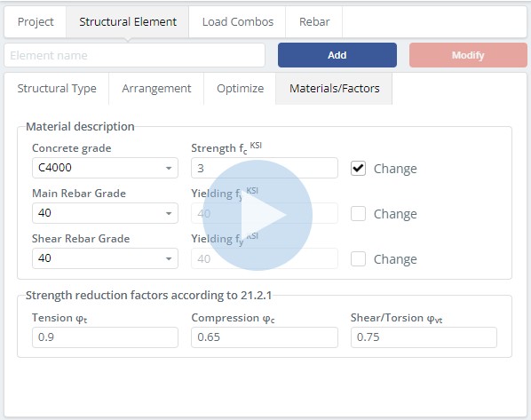Play the video overlay button
The width and height of the screenshot is (531, 420).
(258, 215)
